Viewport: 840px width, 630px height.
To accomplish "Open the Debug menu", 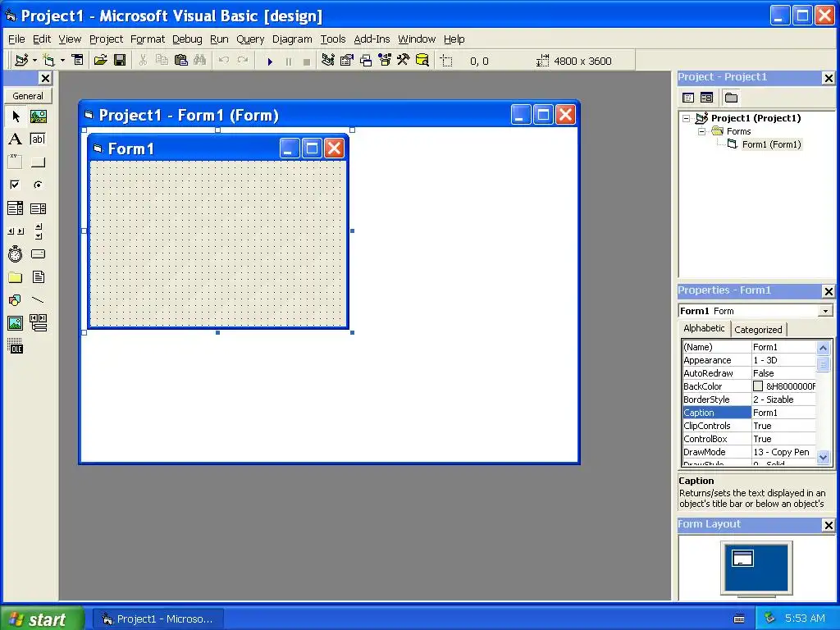I will pos(187,39).
